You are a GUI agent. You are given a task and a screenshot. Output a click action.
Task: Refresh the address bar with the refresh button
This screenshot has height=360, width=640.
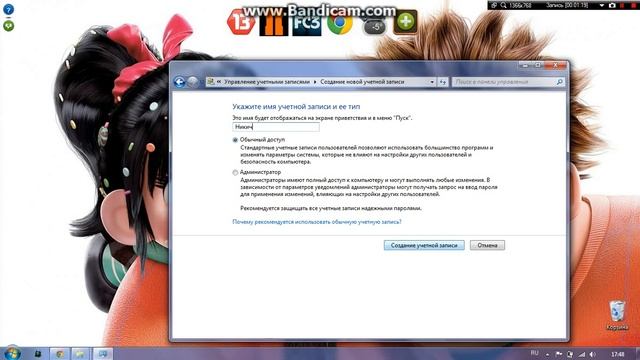click(443, 82)
